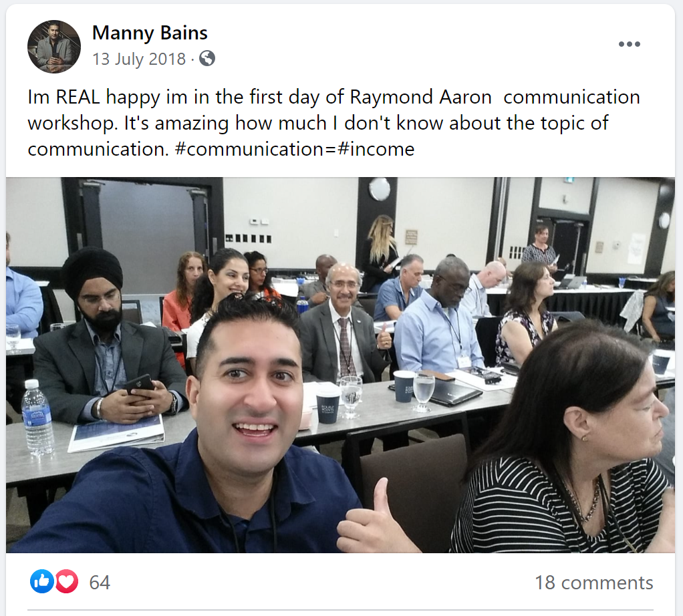The image size is (683, 616).
Task: View who reacted via the 64 count
Action: 100,583
